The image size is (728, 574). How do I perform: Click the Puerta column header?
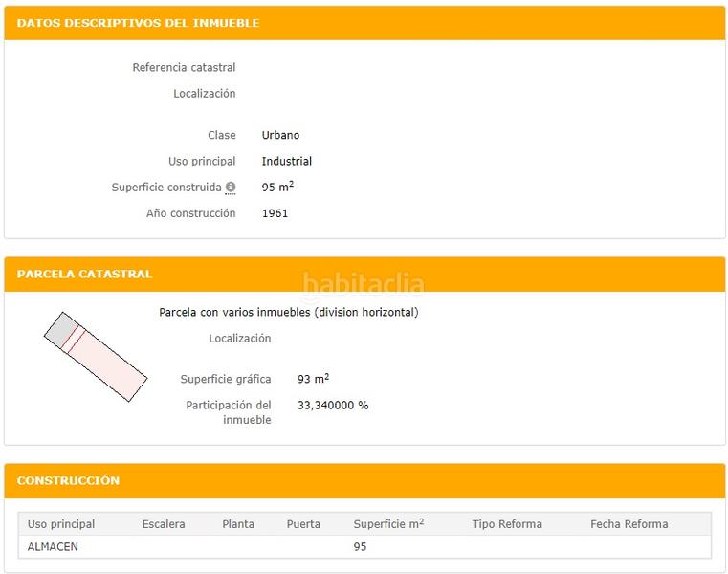[x=303, y=524]
